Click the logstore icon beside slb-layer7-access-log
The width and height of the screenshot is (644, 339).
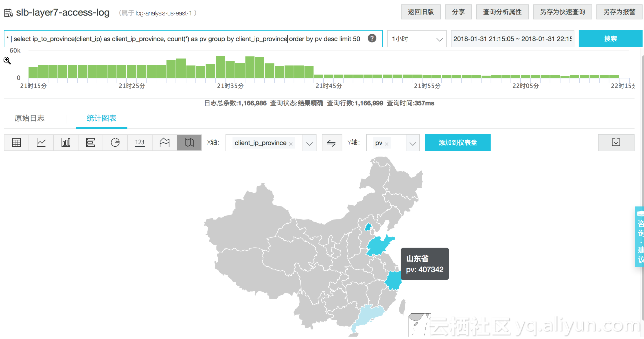(9, 13)
